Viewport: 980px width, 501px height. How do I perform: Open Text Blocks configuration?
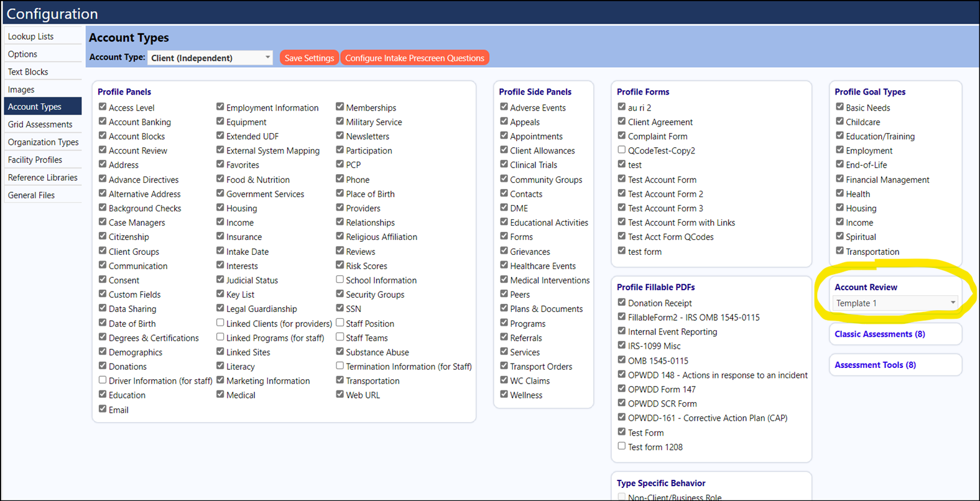click(43, 71)
